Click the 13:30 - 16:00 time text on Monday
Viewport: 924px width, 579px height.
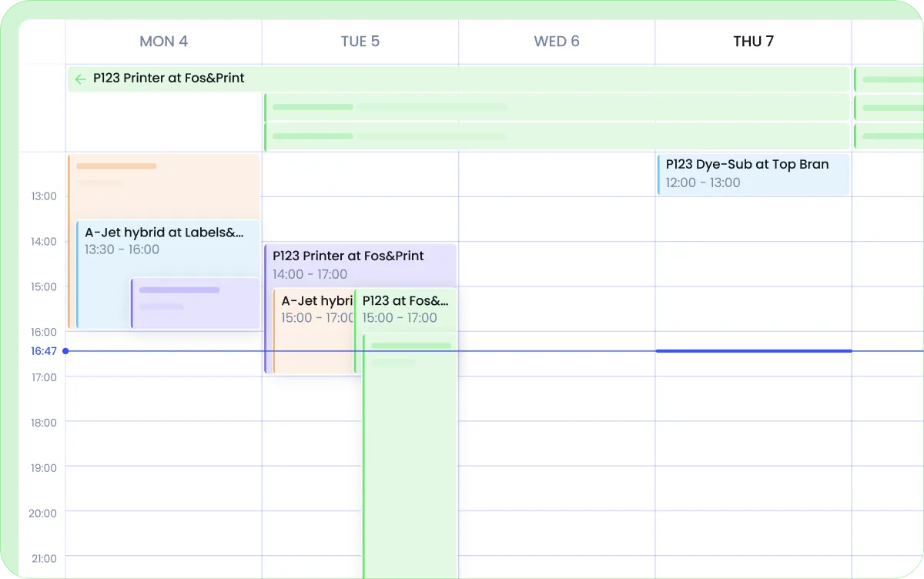tap(122, 249)
